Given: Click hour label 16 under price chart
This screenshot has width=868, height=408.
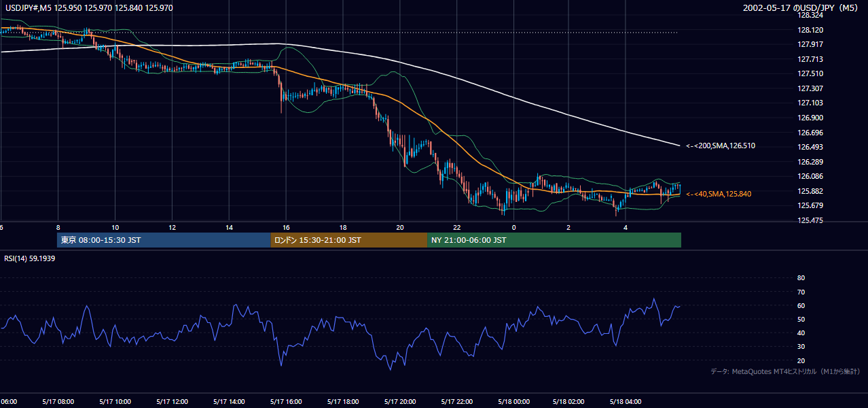Looking at the screenshot, I should pyautogui.click(x=287, y=227).
